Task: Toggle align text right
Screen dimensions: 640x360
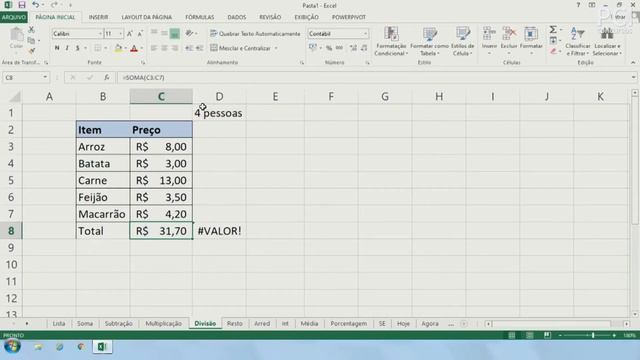Action: (x=175, y=48)
